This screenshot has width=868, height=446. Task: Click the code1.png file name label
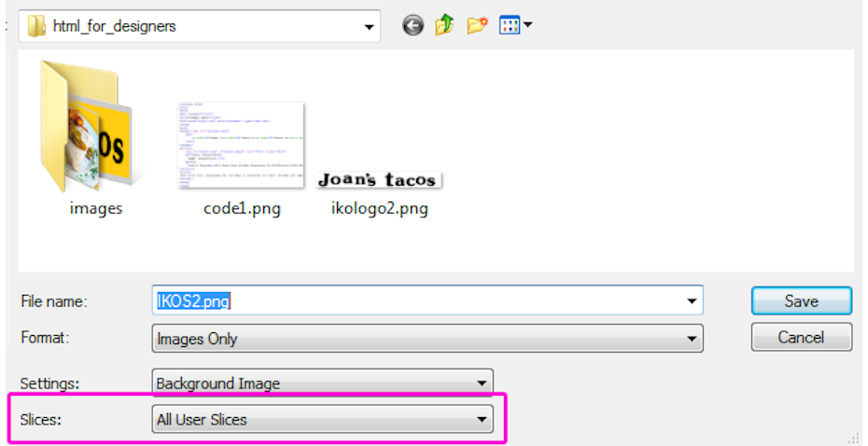point(242,208)
